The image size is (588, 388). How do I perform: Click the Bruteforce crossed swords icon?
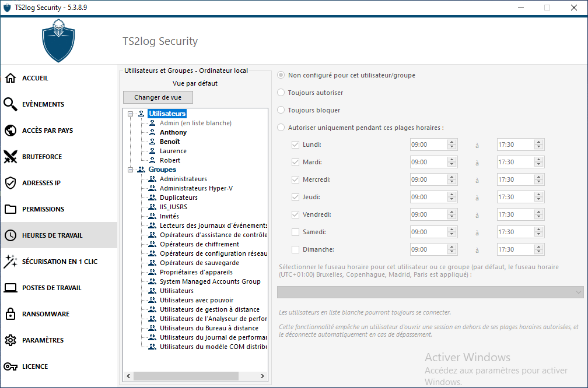[x=10, y=157]
